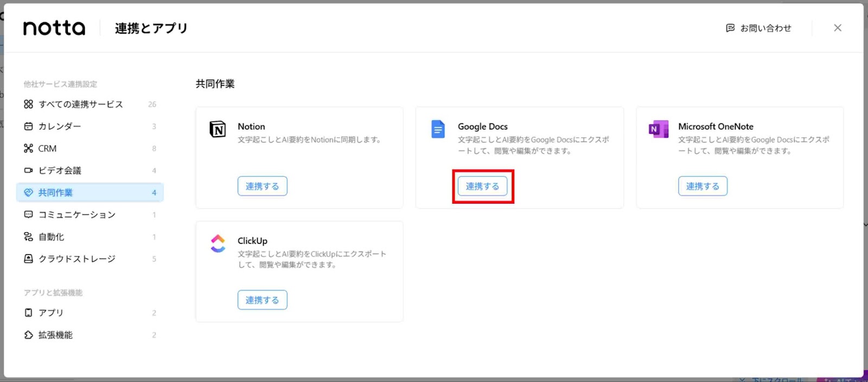
Task: Click the Microsoft OneNote card title
Action: (x=716, y=126)
